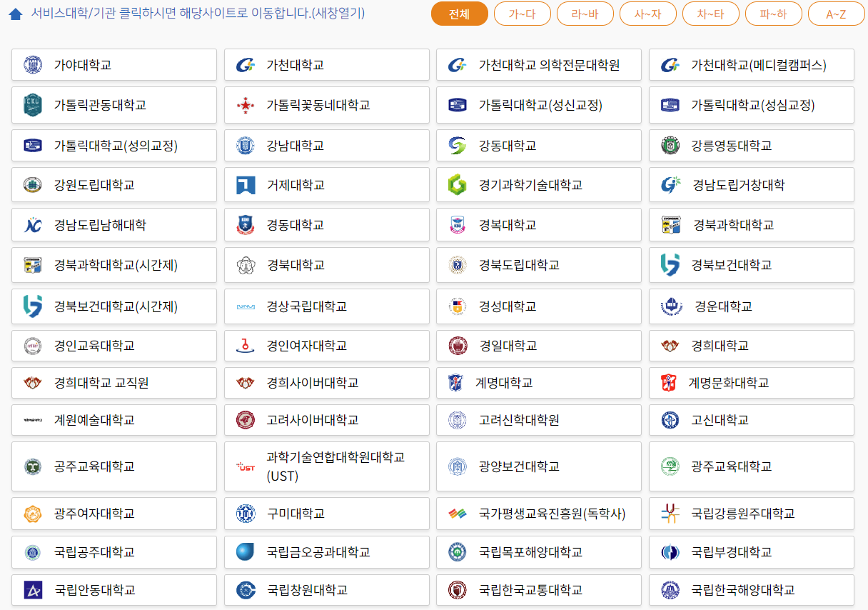Click the 거제대학교 blue square logo
Image resolution: width=868 pixels, height=610 pixels.
[x=246, y=185]
